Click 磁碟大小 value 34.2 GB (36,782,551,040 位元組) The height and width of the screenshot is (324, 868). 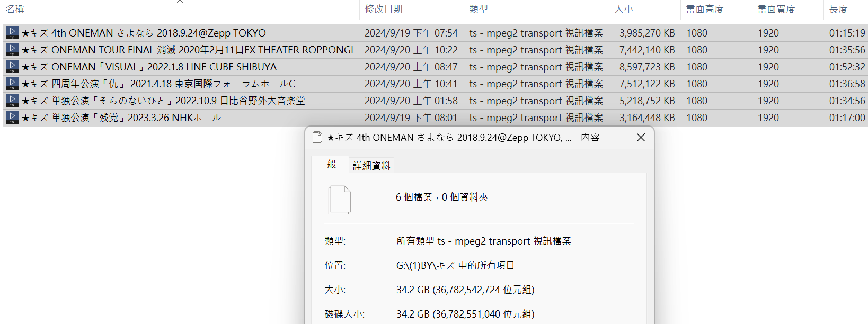(x=465, y=314)
